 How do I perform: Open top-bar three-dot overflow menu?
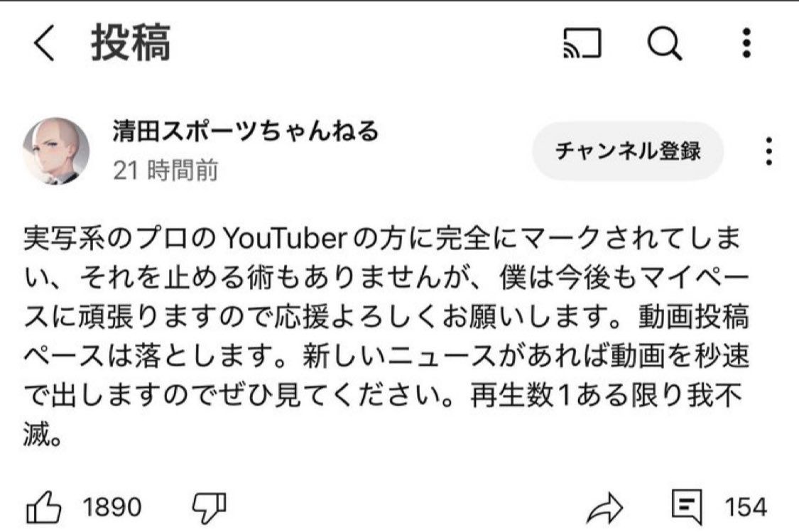(746, 44)
